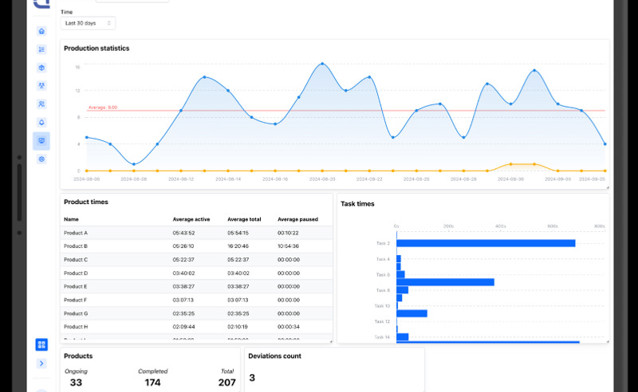The image size is (638, 392).
Task: Open the Home icon in sidebar
Action: pyautogui.click(x=42, y=31)
